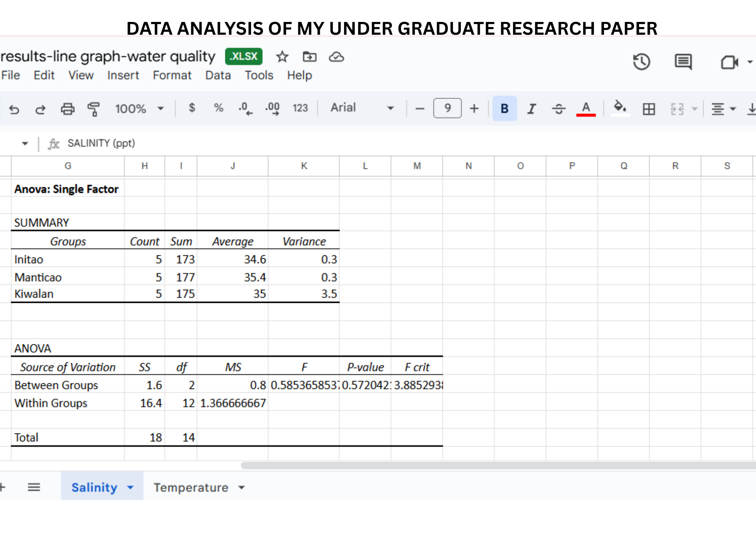Open the fill color picker
Image resolution: width=756 pixels, height=534 pixels.
coord(620,109)
